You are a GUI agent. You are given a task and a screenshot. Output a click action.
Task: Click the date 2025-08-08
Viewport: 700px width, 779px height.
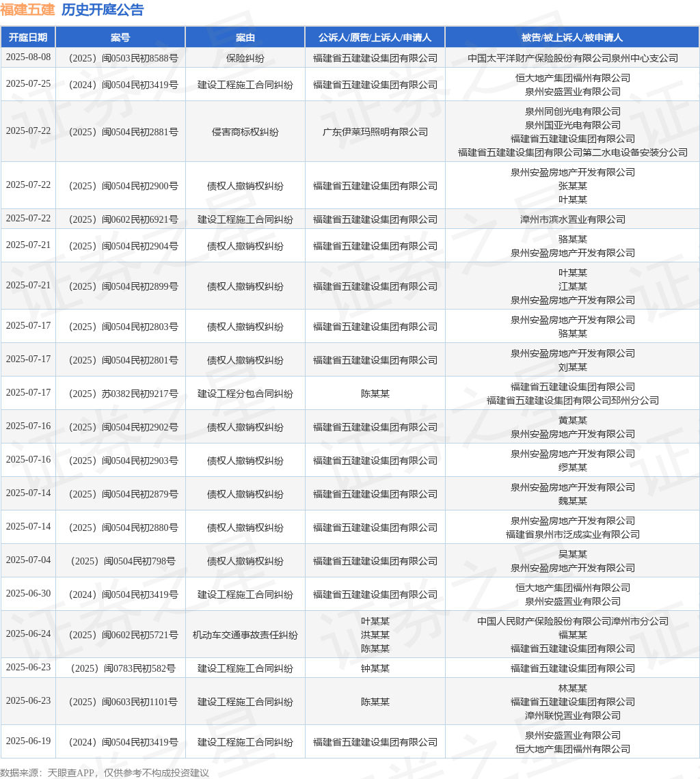tap(28, 57)
